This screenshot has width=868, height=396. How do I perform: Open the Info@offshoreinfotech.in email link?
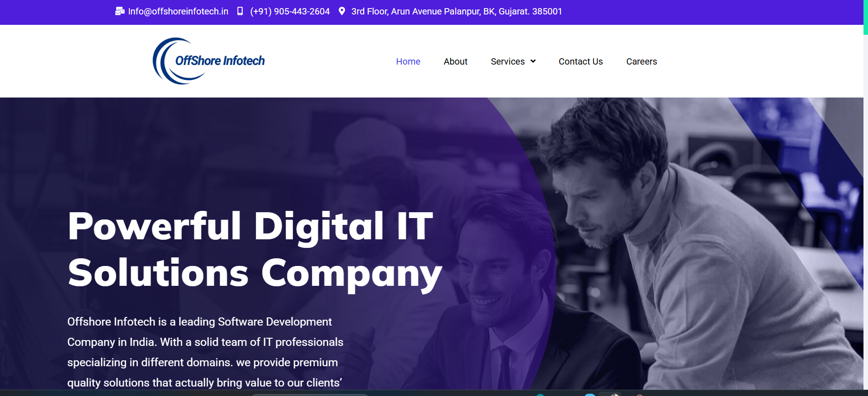(178, 11)
